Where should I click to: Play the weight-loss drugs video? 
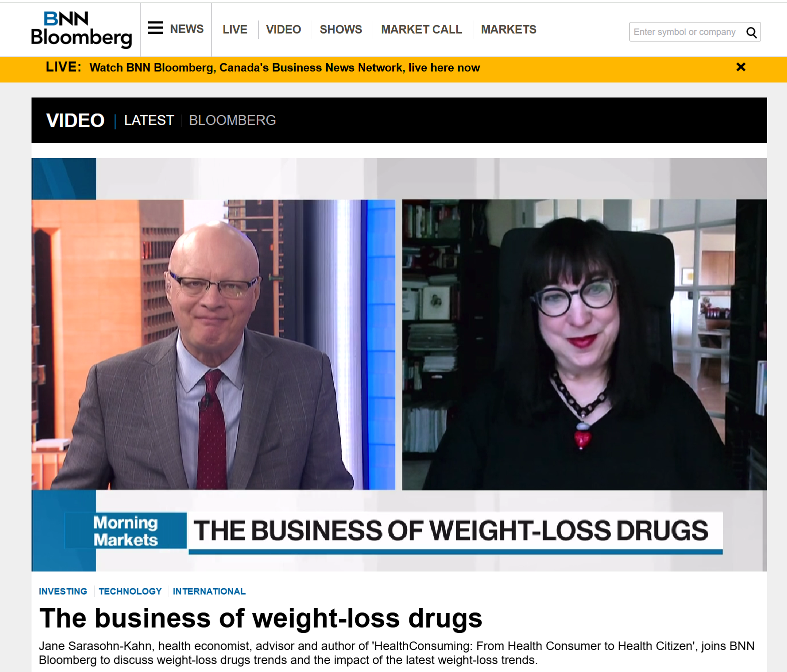coord(399,364)
